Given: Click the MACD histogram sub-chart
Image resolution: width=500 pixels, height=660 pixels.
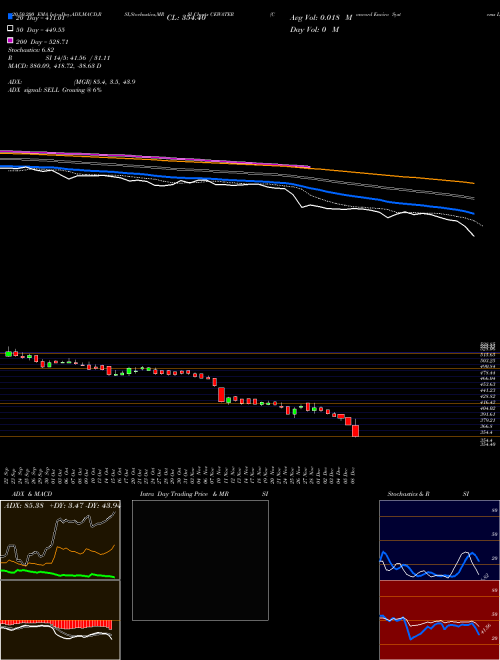Looking at the screenshot, I should (60, 620).
